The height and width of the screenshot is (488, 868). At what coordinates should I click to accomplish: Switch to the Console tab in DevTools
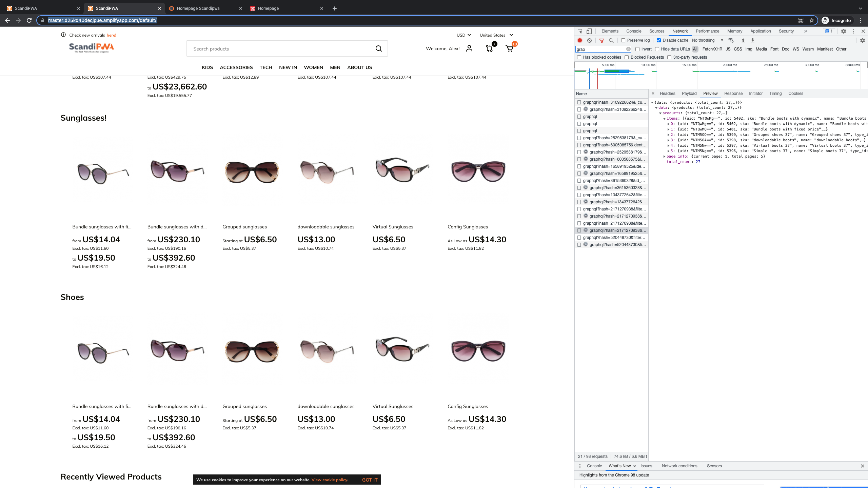tap(634, 31)
